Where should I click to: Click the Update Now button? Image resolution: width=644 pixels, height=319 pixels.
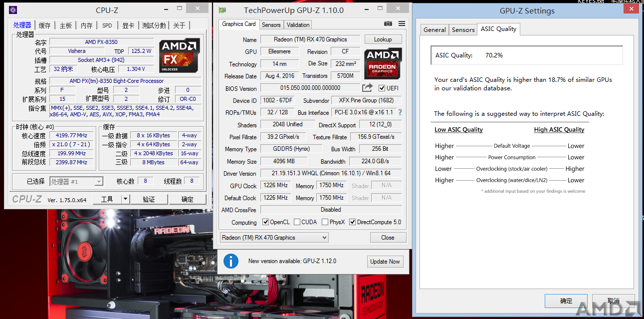(385, 261)
